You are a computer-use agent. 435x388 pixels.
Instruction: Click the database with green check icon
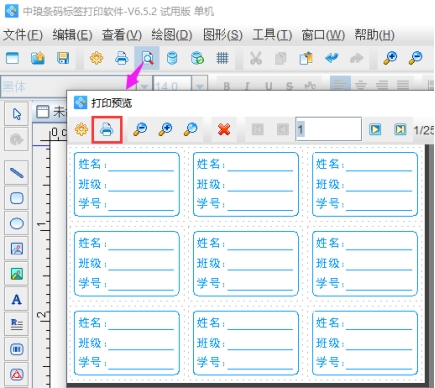click(x=197, y=58)
